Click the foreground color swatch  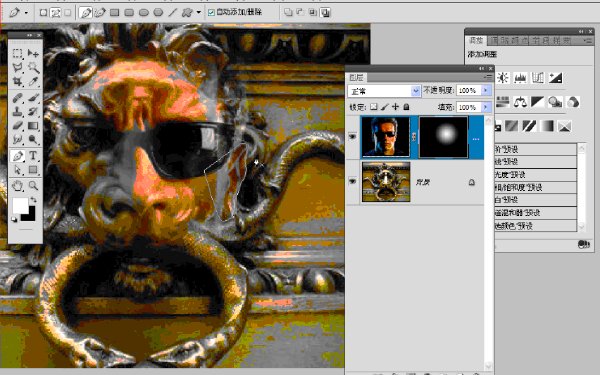[x=20, y=205]
